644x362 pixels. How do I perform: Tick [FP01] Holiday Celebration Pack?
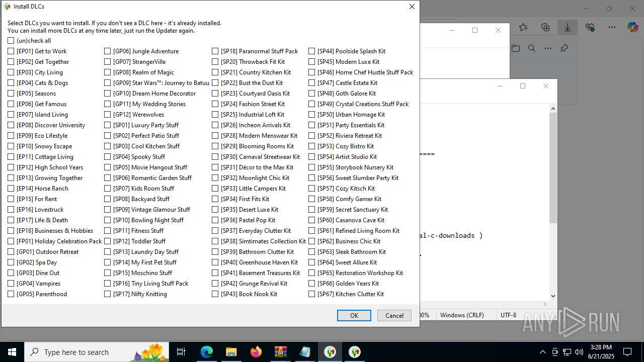[x=11, y=241]
